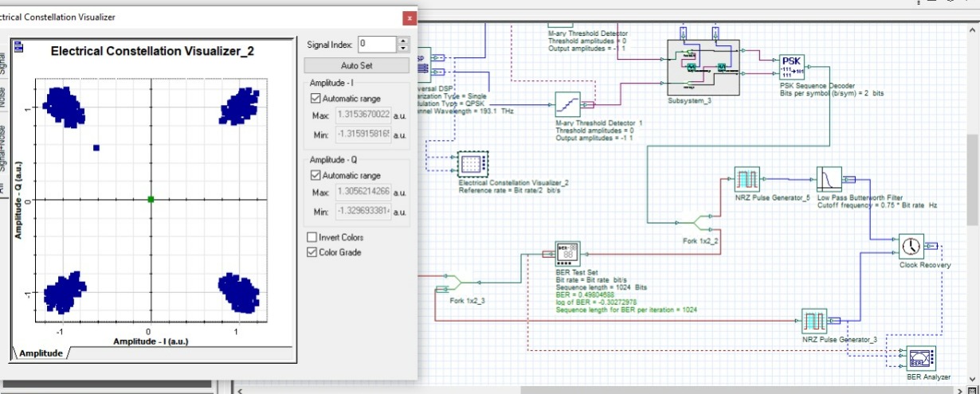Switch to the Amplitude tab
This screenshot has width=980, height=394.
pyautogui.click(x=41, y=353)
